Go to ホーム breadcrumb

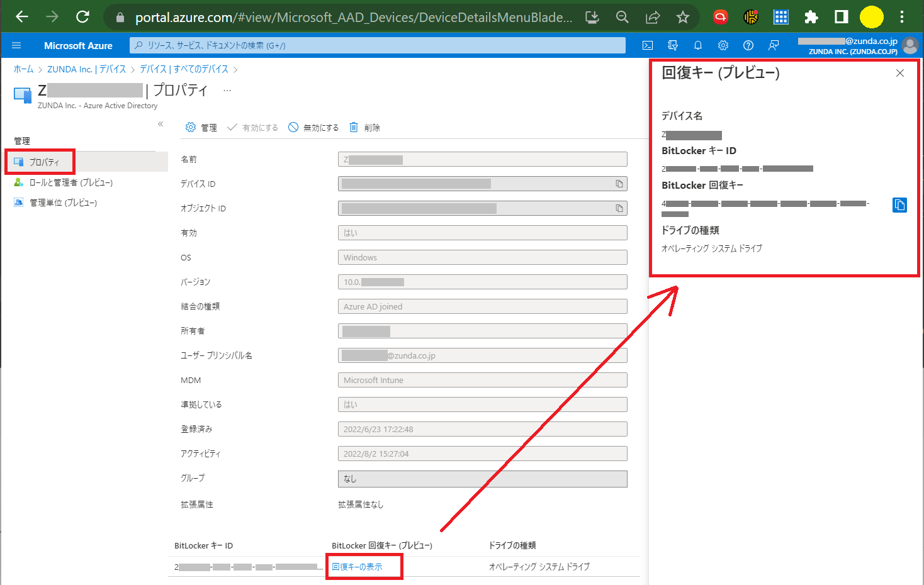(23, 69)
